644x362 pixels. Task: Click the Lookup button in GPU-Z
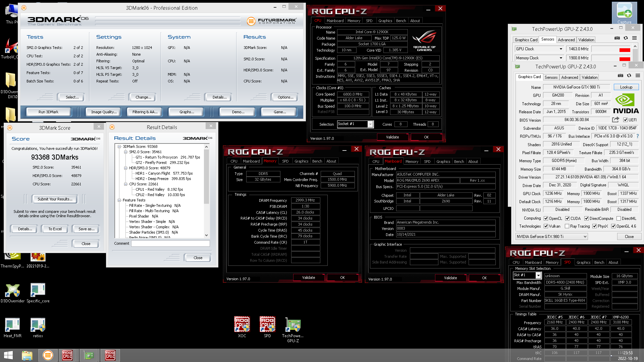point(626,87)
